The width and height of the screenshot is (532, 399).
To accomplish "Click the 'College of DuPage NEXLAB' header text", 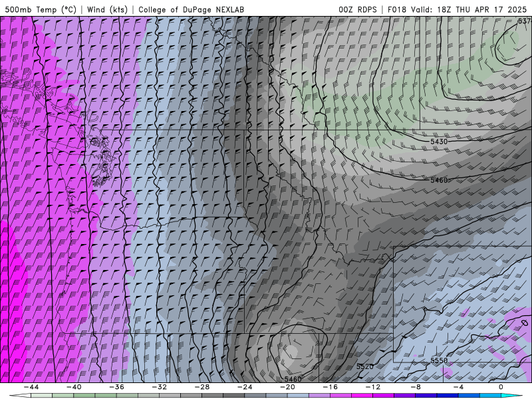I will coord(191,9).
